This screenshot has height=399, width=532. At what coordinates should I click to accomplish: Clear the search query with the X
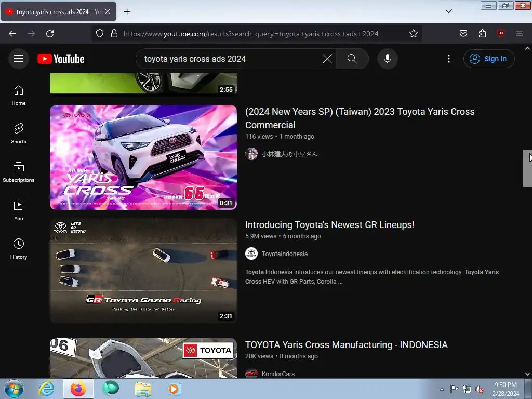click(x=327, y=59)
